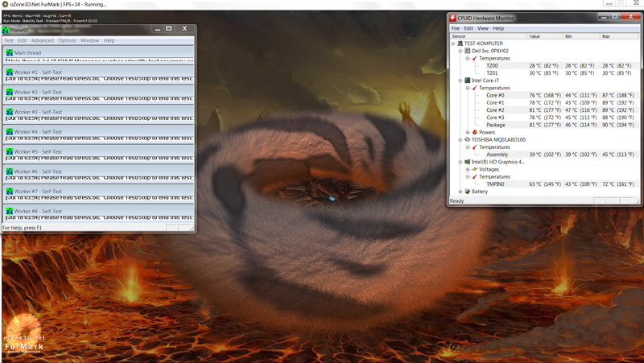Click the Intel Core i7 chip icon
644x363 pixels.
tap(468, 80)
